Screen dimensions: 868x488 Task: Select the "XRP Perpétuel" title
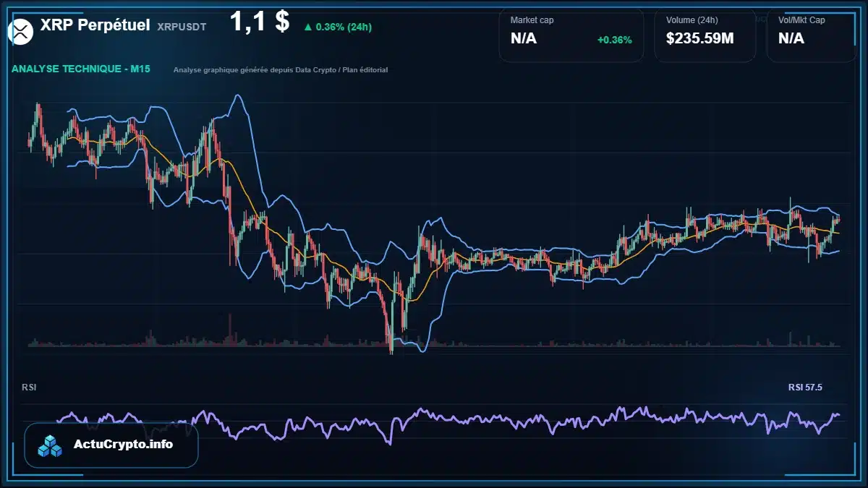95,25
